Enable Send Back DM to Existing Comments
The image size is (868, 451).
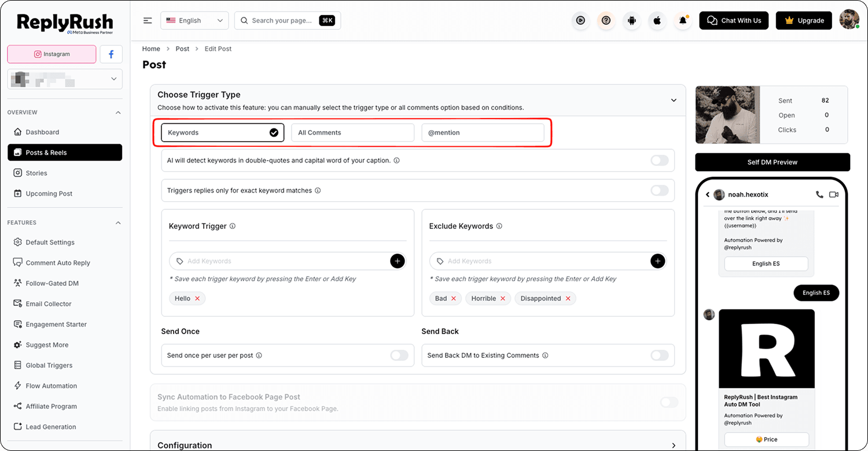click(x=659, y=356)
